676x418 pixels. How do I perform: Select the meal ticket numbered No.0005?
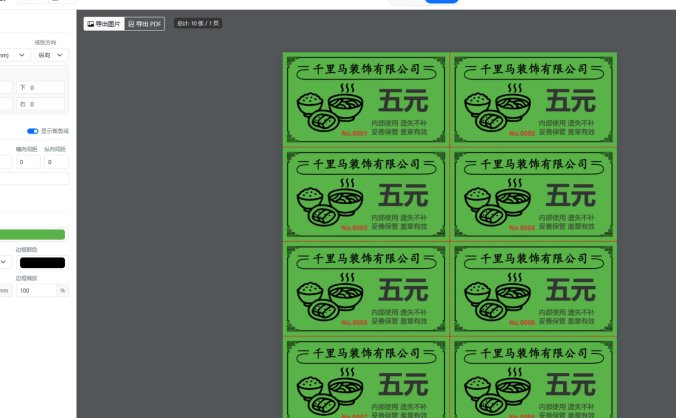coord(366,289)
